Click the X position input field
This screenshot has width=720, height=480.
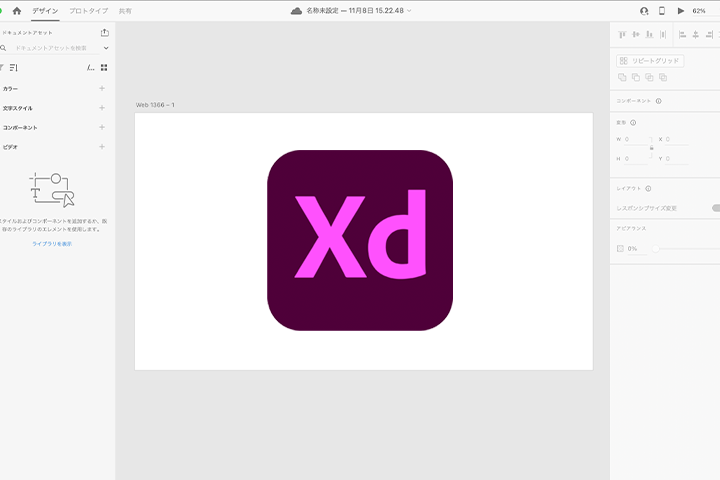[x=677, y=139]
